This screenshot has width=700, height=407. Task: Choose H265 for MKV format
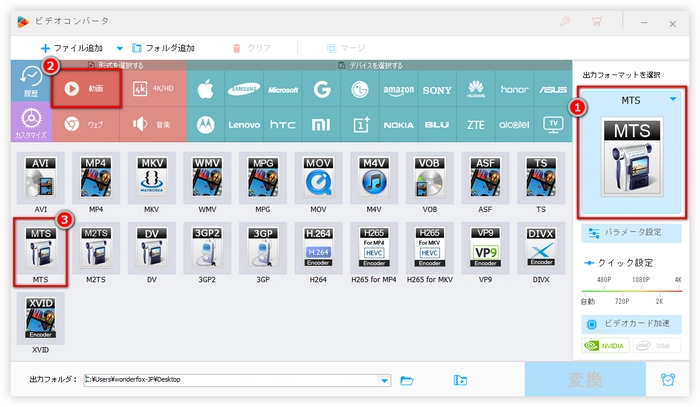click(x=429, y=248)
